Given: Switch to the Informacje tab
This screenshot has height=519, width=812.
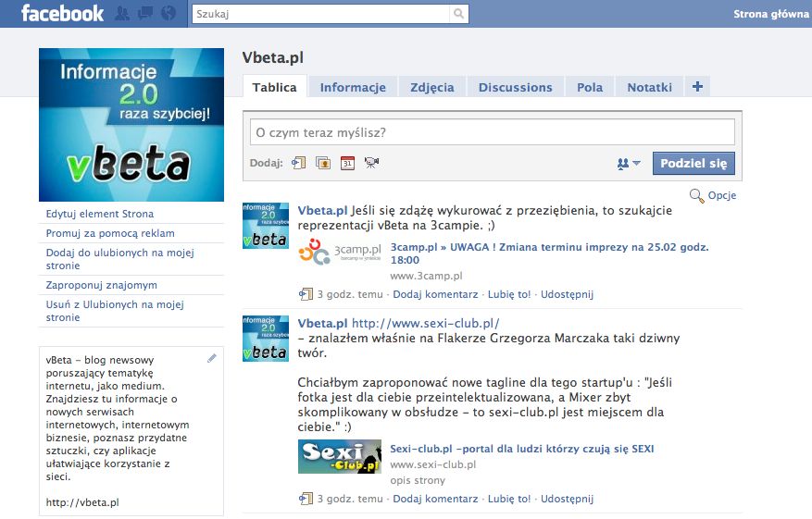Looking at the screenshot, I should click(353, 87).
